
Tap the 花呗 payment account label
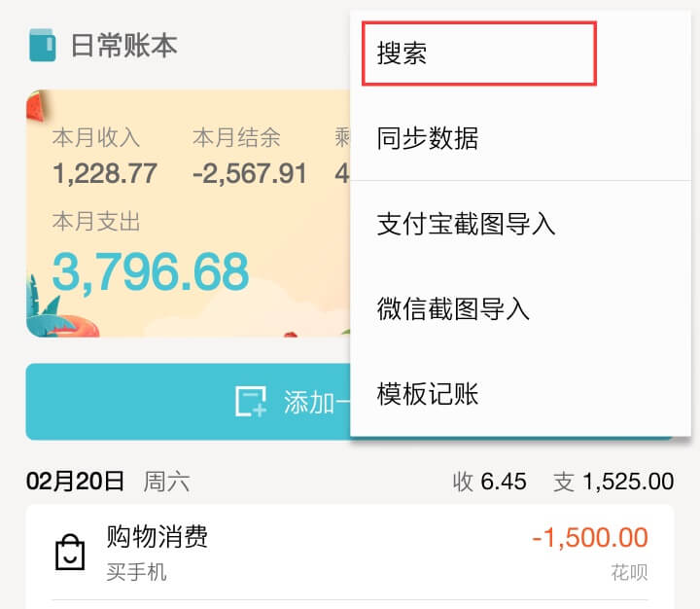(x=629, y=572)
